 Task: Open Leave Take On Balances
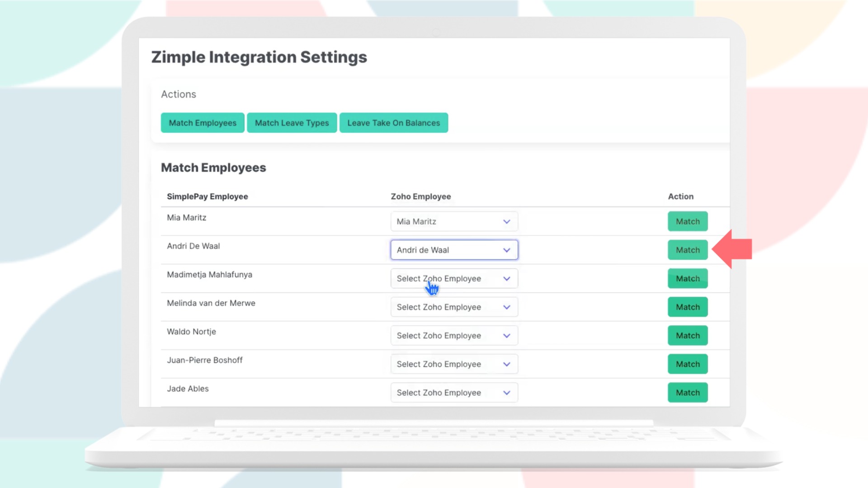tap(393, 123)
